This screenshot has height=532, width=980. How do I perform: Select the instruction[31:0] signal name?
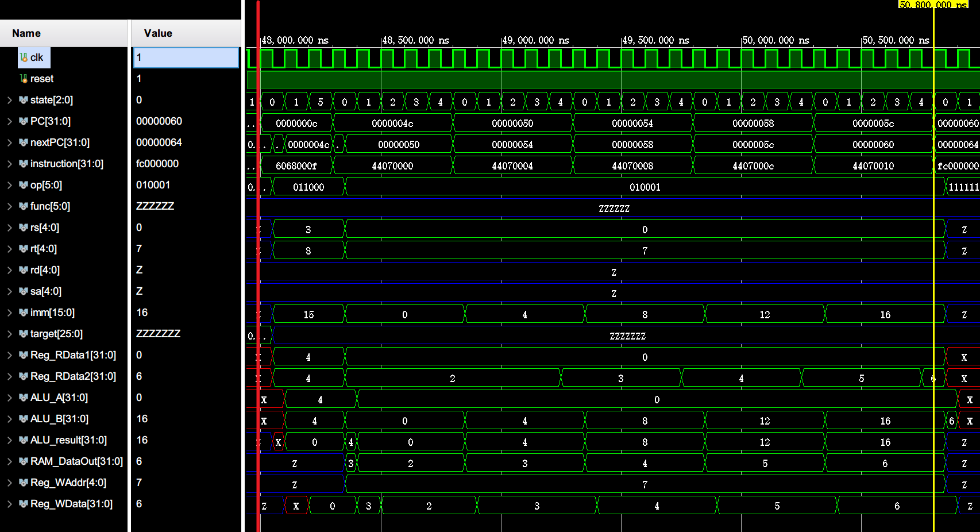(67, 164)
